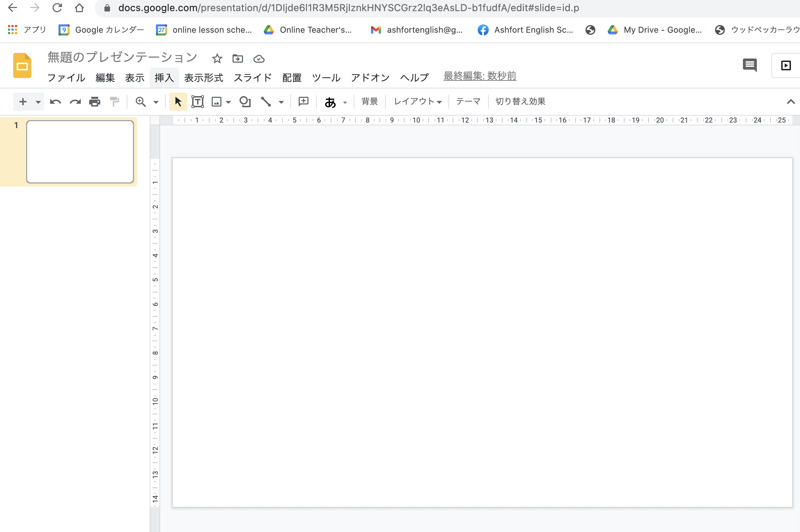Image resolution: width=800 pixels, height=532 pixels.
Task: Click the presentation title 無題のプレゼンテーション
Action: tap(122, 57)
